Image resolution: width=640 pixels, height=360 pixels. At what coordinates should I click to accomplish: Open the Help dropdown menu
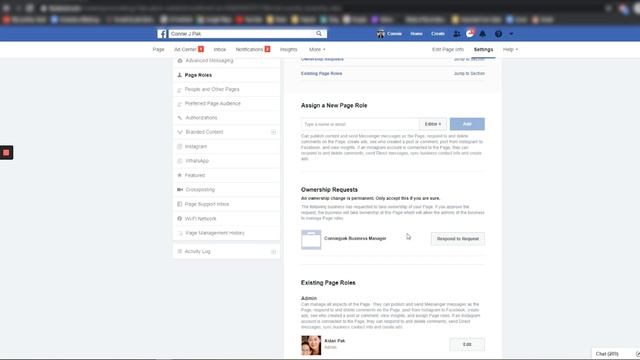(510, 49)
